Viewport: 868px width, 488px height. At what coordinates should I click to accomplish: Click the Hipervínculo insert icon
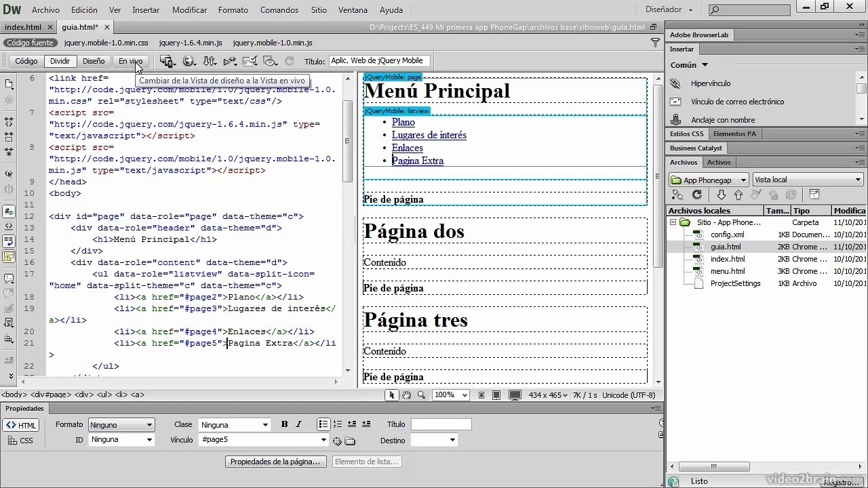pyautogui.click(x=675, y=83)
